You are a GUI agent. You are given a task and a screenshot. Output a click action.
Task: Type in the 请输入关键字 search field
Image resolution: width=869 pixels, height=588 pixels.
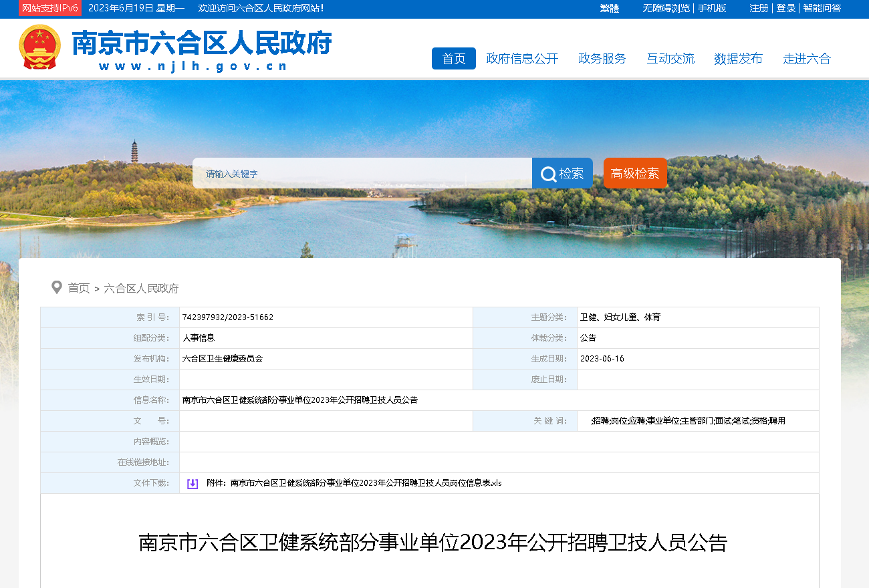362,174
